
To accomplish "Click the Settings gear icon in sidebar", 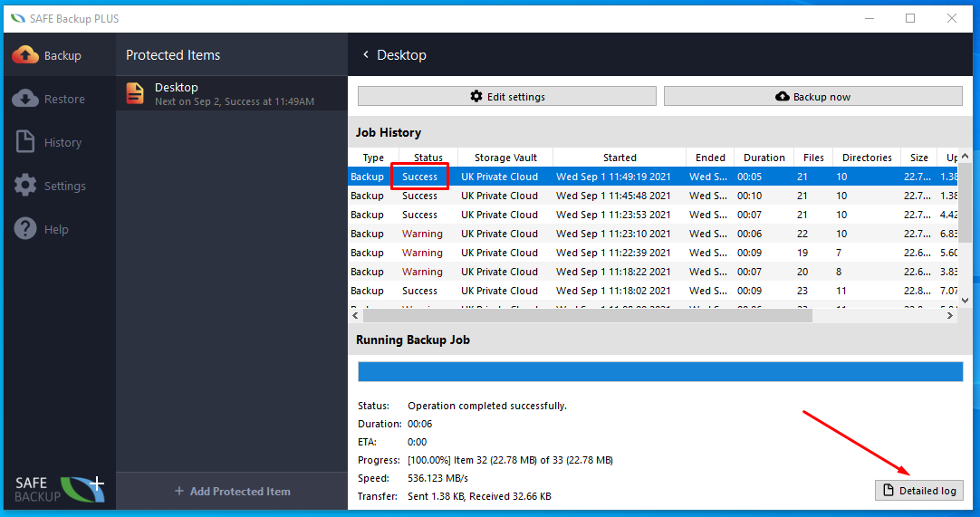I will pyautogui.click(x=25, y=186).
